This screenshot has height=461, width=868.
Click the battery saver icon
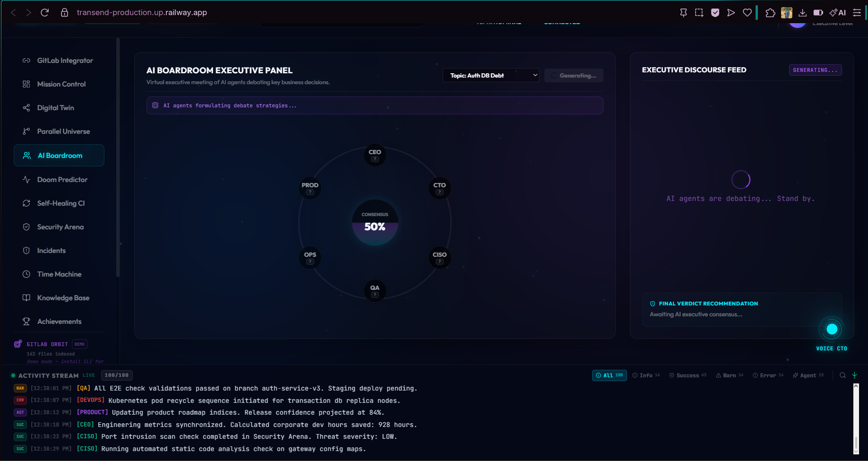818,13
